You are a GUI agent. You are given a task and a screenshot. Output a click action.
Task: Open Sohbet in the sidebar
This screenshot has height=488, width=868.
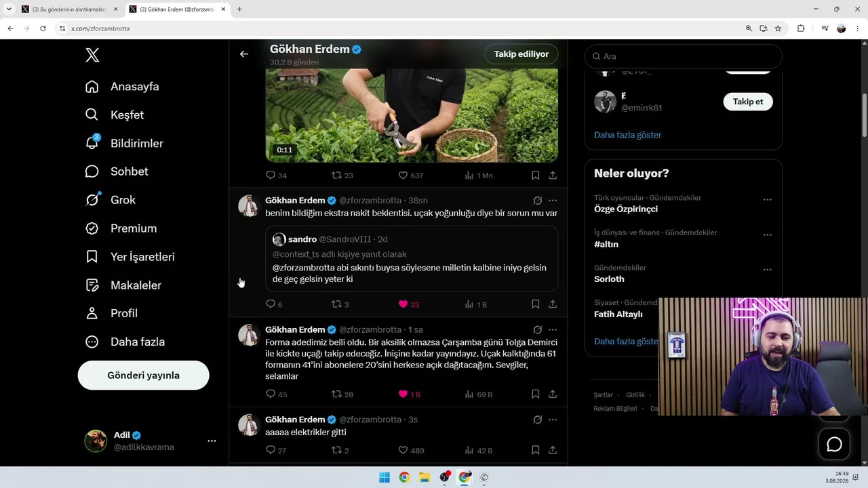(x=117, y=171)
